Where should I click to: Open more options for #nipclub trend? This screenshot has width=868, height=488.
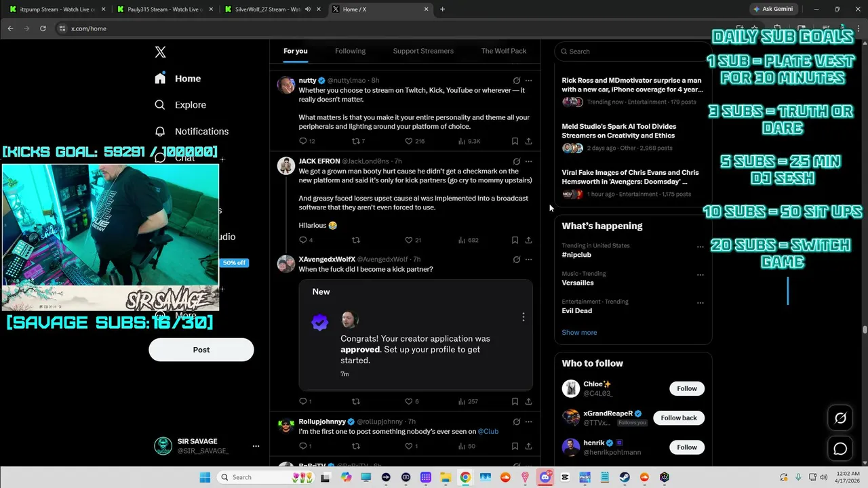click(701, 247)
